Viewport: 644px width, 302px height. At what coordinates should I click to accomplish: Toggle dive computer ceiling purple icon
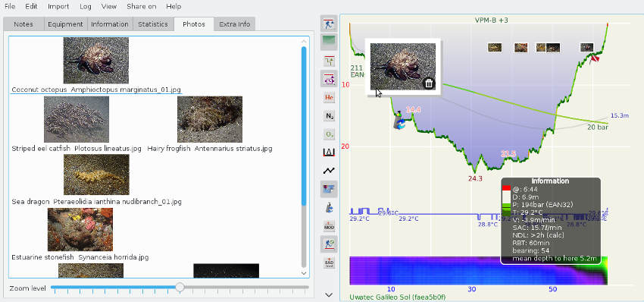point(329,78)
